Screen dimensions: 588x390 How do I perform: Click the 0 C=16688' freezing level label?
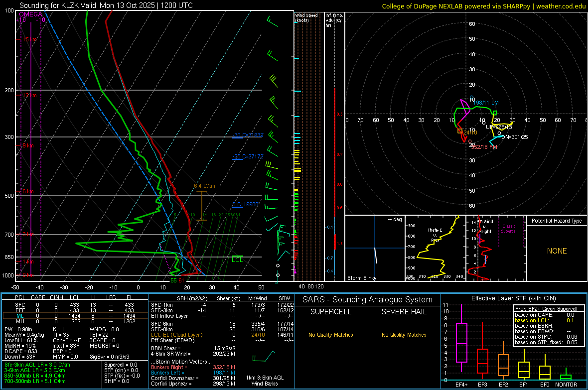tap(246, 204)
